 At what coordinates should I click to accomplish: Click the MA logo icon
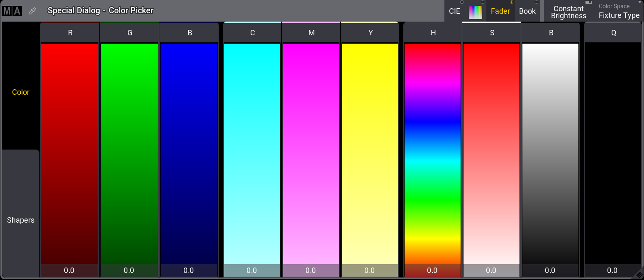(x=12, y=11)
